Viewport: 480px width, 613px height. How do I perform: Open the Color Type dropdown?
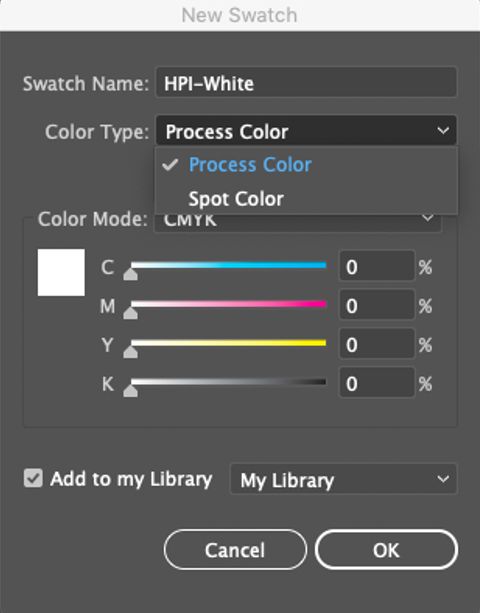[x=306, y=131]
